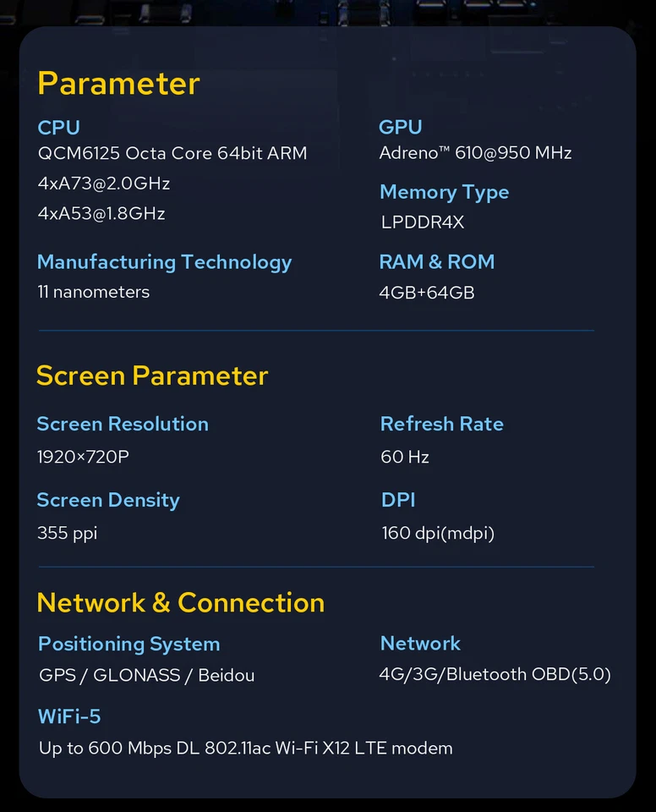Click the Adreno 610@950 MHz value
Image resolution: width=656 pixels, height=812 pixels.
click(x=475, y=153)
